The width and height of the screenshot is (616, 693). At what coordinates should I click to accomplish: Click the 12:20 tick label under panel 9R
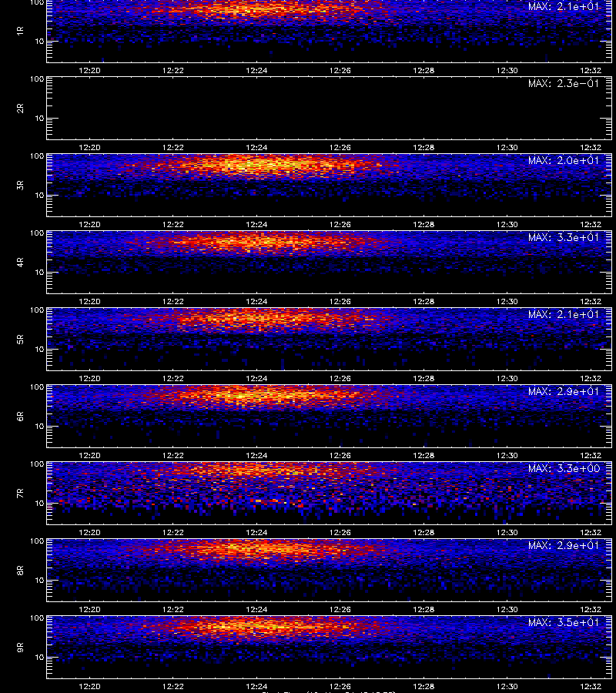(x=89, y=686)
